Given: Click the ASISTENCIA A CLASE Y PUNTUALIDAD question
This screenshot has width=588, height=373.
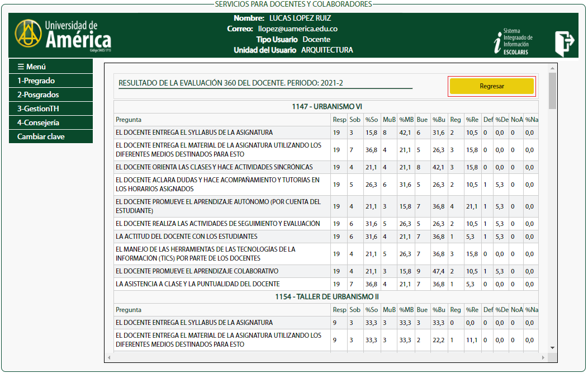Looking at the screenshot, I should point(198,284).
